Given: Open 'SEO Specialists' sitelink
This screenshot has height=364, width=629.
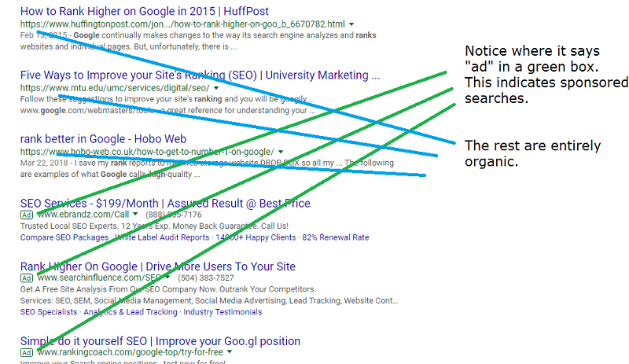Looking at the screenshot, I should (x=49, y=312).
